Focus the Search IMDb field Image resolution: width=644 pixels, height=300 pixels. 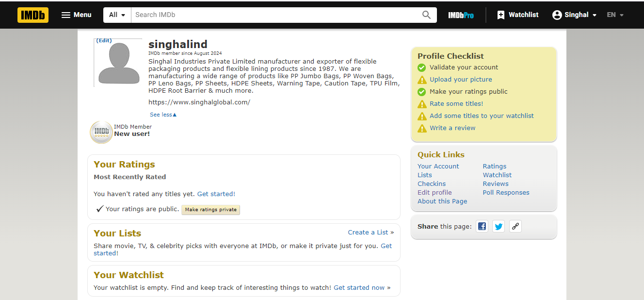tap(275, 15)
